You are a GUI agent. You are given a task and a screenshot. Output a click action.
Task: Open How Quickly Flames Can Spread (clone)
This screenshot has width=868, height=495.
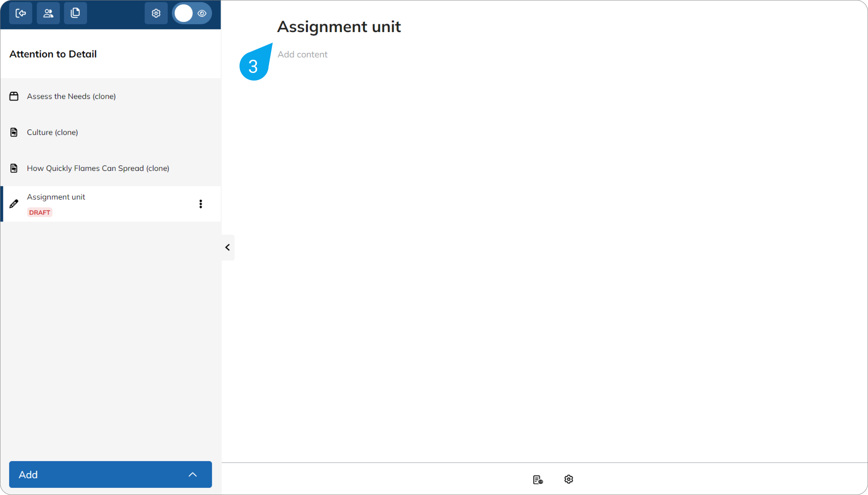tap(98, 168)
